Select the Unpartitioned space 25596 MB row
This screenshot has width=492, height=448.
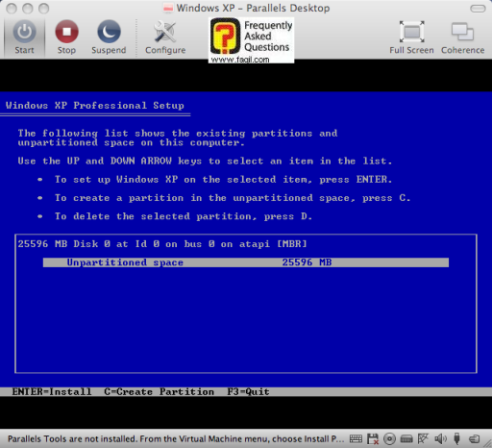(x=246, y=262)
